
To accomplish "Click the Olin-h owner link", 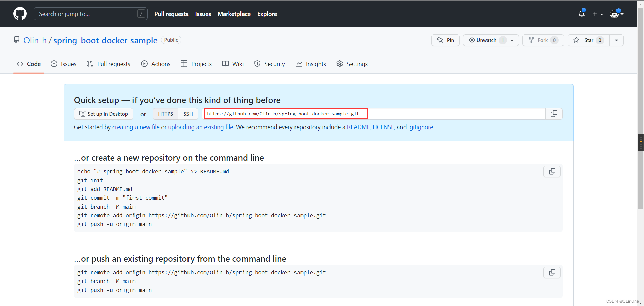I will (35, 40).
